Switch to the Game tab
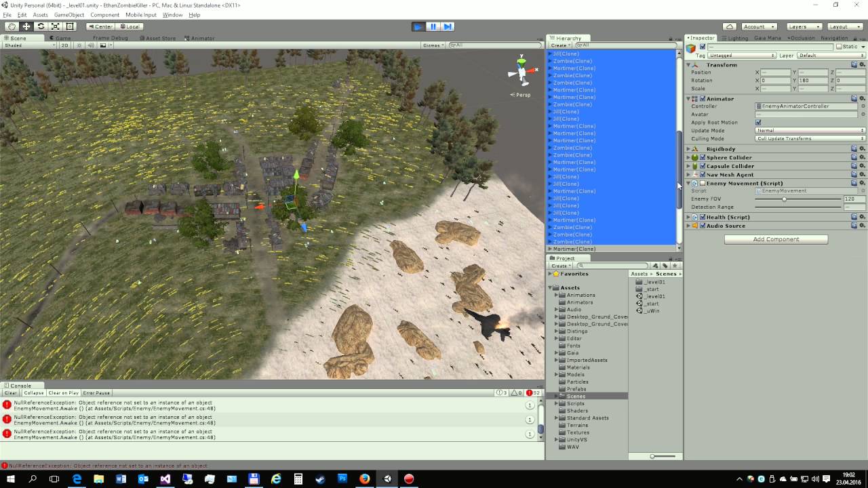The height and width of the screenshot is (488, 868). tap(60, 38)
